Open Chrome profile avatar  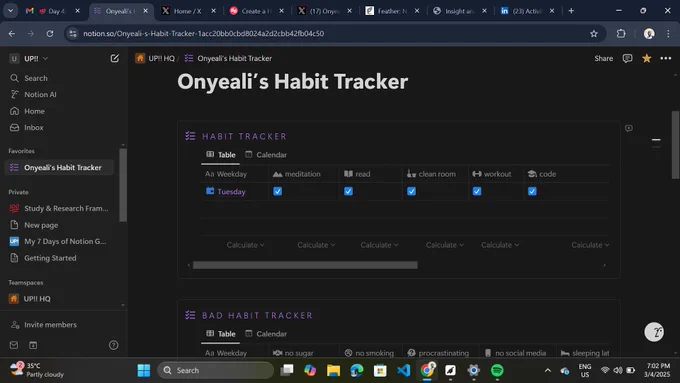649,33
